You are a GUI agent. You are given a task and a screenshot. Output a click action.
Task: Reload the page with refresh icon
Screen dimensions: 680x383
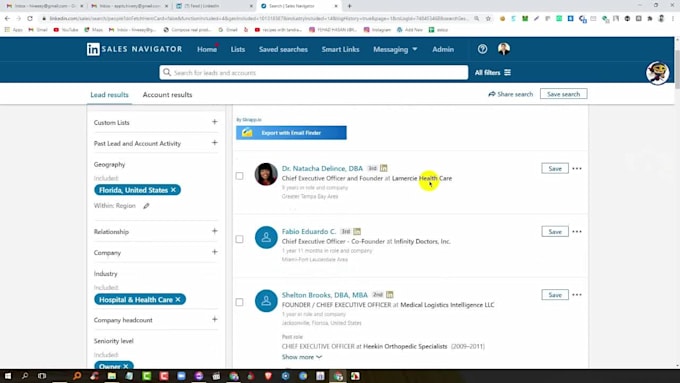29,19
